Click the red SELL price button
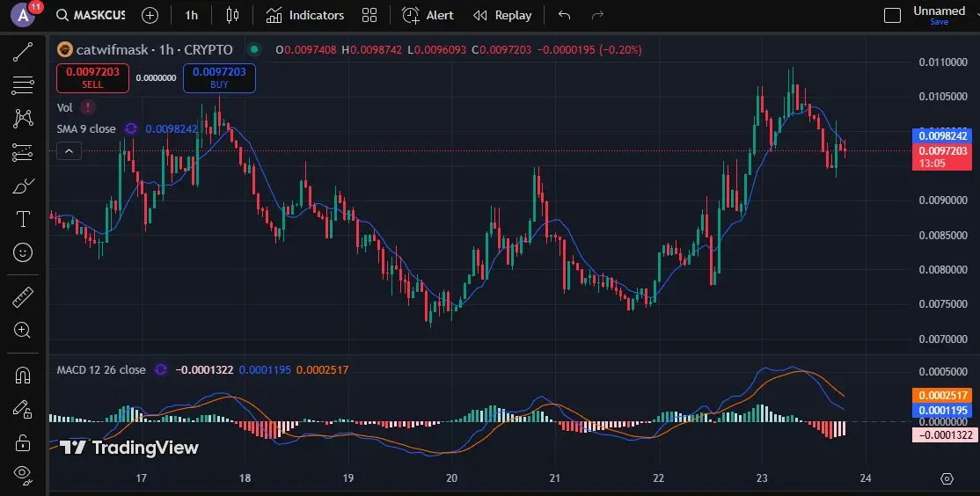980x496 pixels. coord(92,78)
